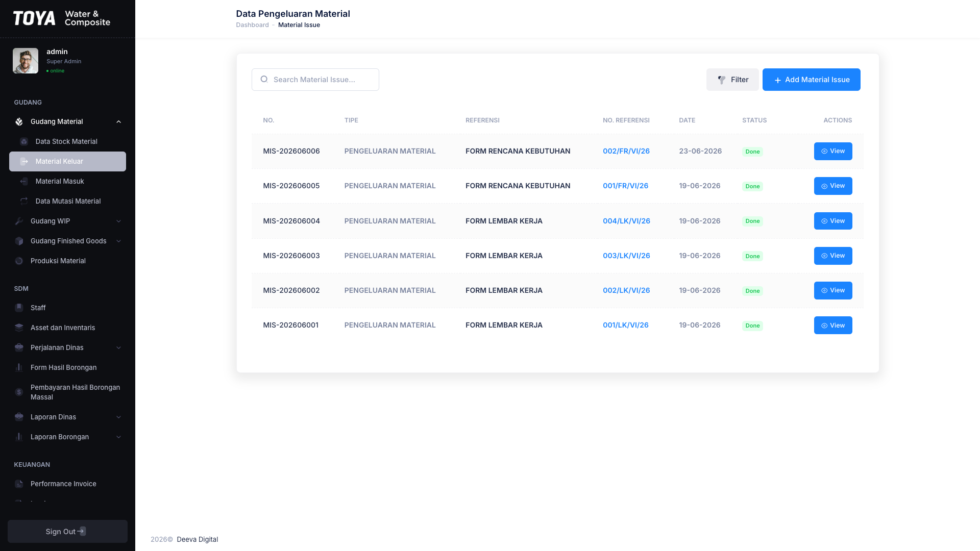This screenshot has width=980, height=551.
Task: Open Data Stock Material menu item
Action: pos(67,142)
